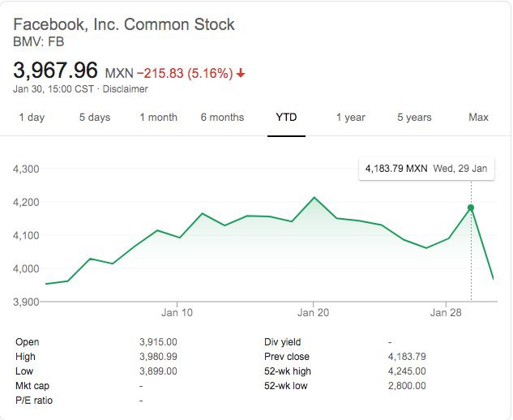Click the Jan 28 axis label
Viewport: 513px width, 420px height.
[446, 313]
